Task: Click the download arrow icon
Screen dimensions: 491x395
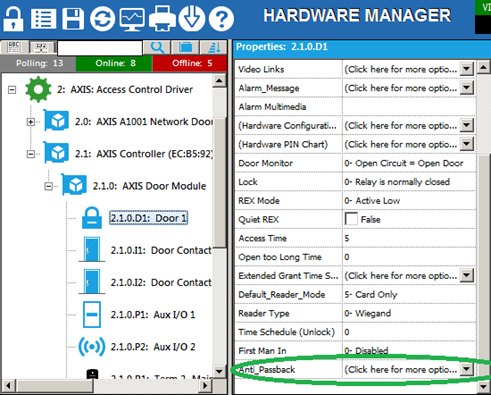Action: pos(192,19)
